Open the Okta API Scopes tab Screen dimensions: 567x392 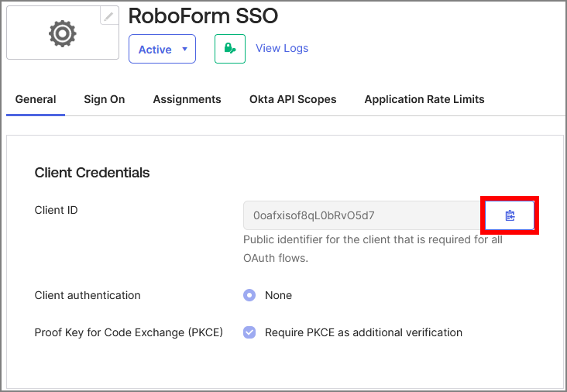tap(293, 99)
